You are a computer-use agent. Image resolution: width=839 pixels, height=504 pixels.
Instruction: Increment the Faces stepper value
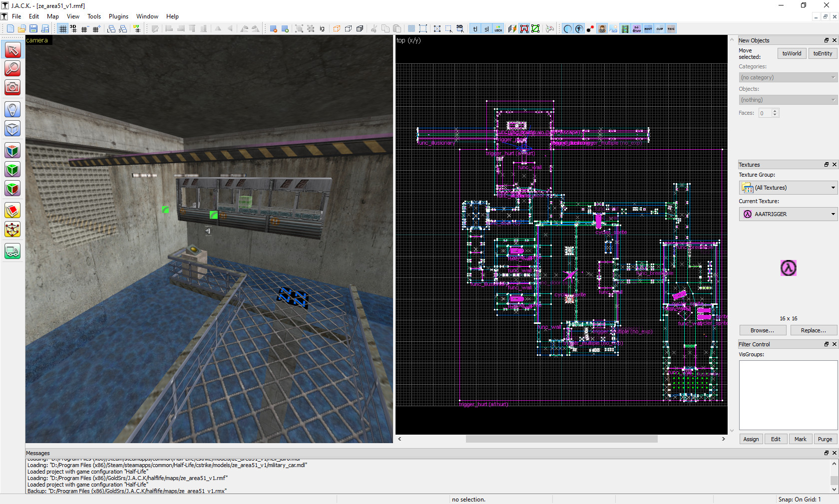[x=775, y=111]
